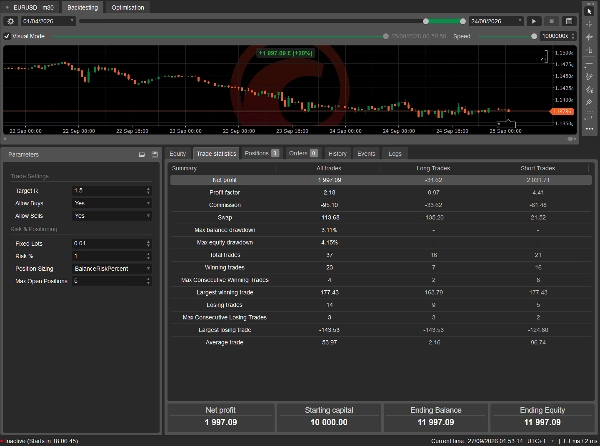Click the starting capital stepper near Speed
600x446 pixels.
tap(573, 36)
